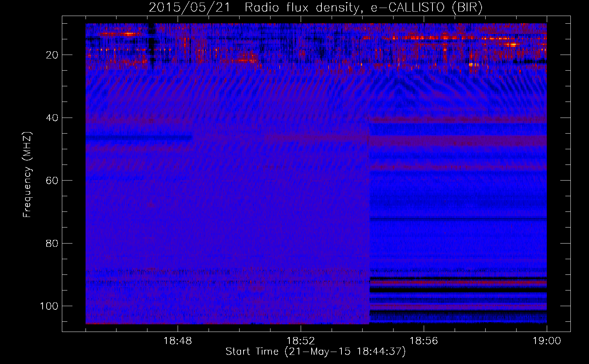
Task: Click the 18:48 time tick label
Action: tap(178, 341)
